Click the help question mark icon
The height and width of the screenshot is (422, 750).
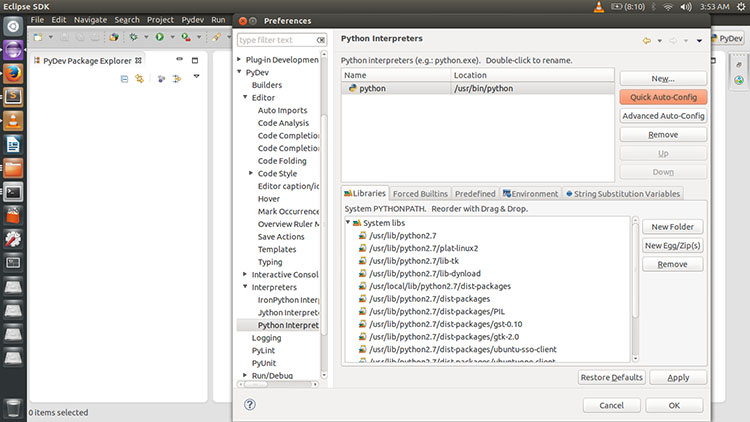[250, 404]
